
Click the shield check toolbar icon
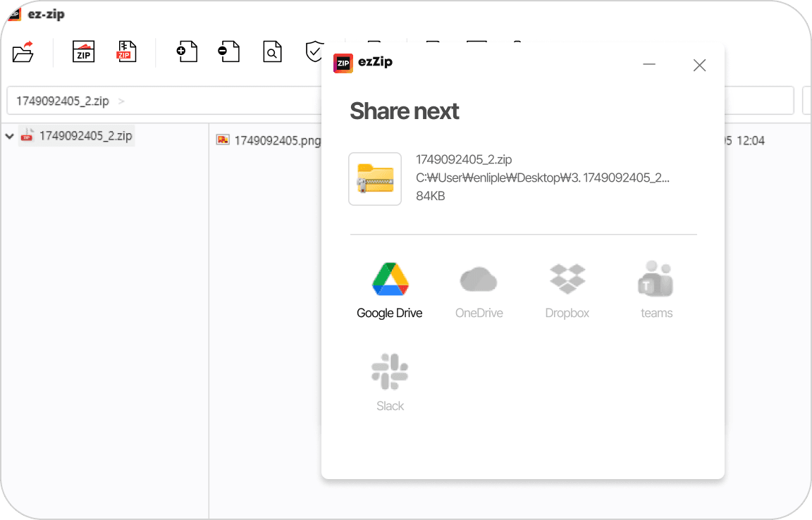coord(314,52)
